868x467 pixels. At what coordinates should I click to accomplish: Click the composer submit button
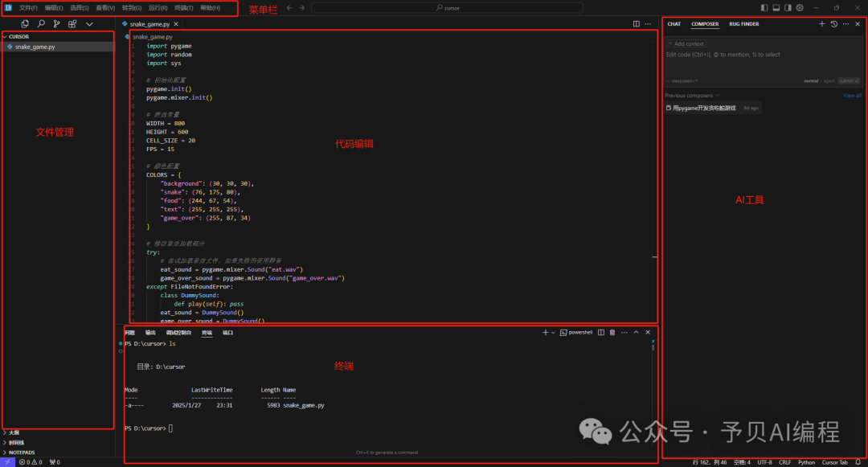click(x=849, y=81)
